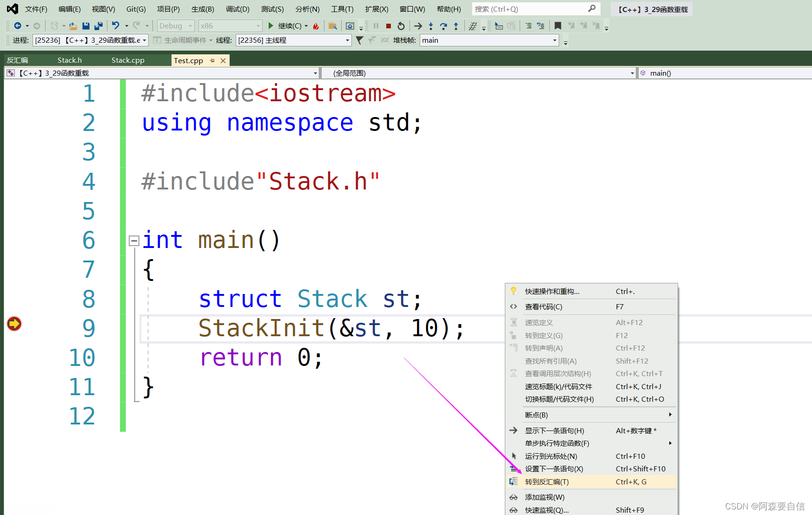
Task: Open the File menu
Action: pyautogui.click(x=36, y=9)
